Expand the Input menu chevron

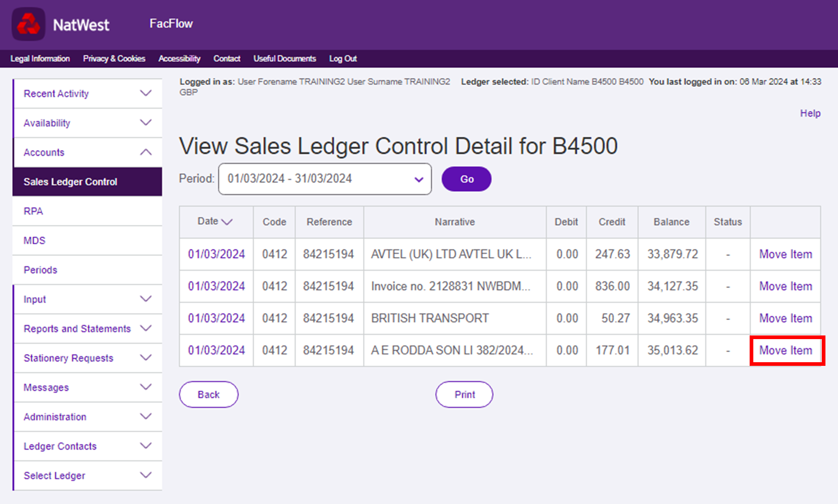coord(145,299)
